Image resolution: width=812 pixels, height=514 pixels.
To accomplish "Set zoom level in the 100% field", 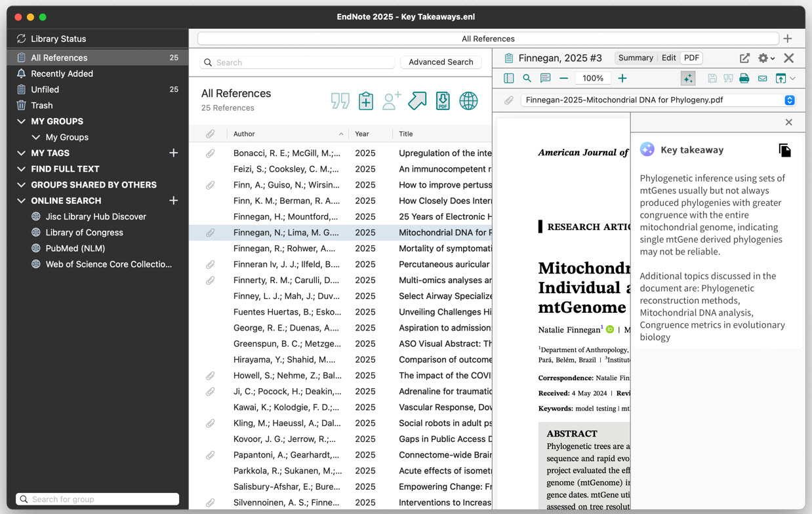I will tap(593, 78).
